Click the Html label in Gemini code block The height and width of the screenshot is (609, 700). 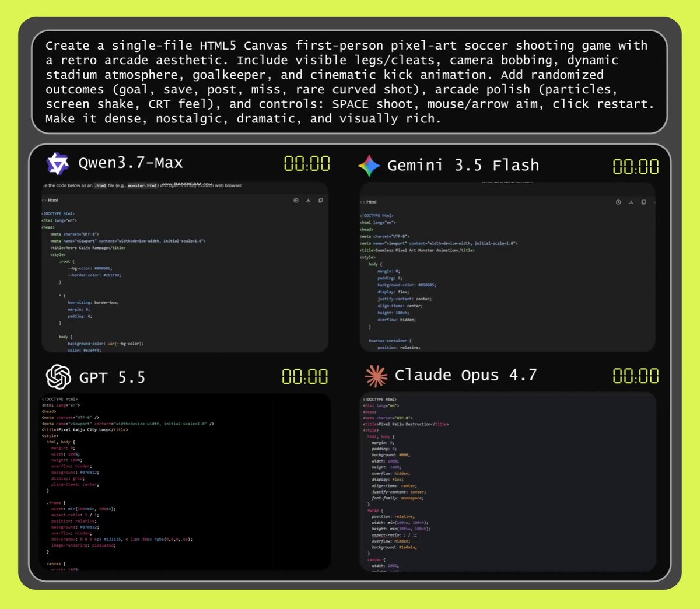372,202
